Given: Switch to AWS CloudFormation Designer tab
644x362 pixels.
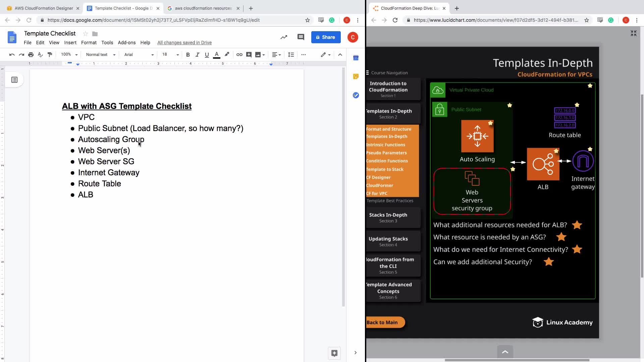Looking at the screenshot, I should point(43,8).
